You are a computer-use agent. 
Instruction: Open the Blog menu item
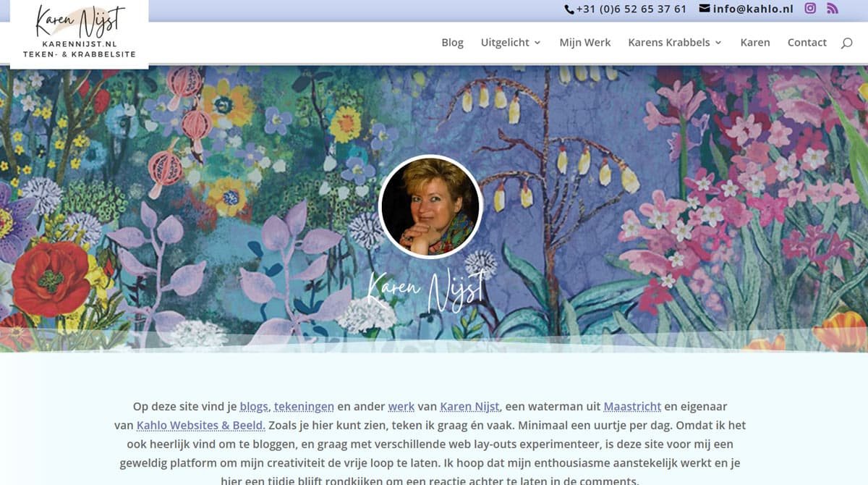452,43
